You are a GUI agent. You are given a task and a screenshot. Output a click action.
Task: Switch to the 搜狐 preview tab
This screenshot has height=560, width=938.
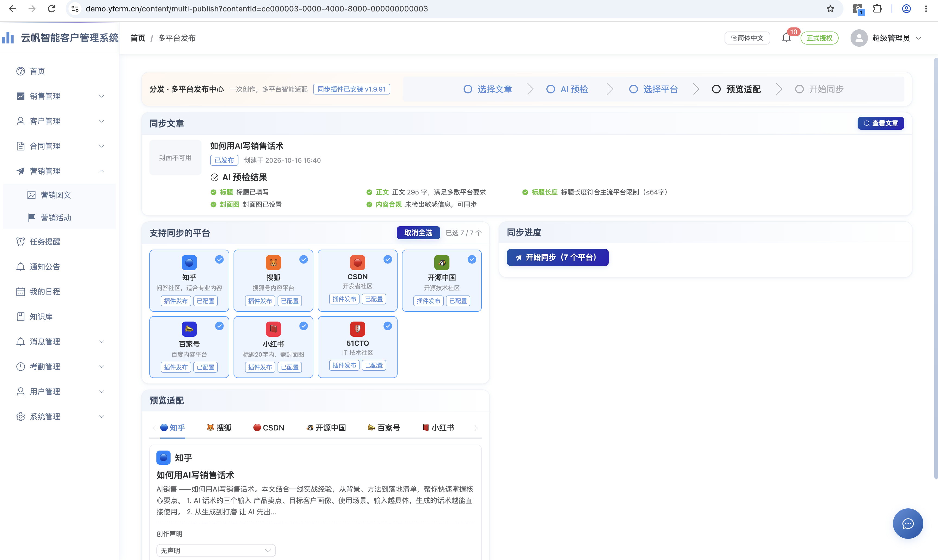click(x=219, y=427)
